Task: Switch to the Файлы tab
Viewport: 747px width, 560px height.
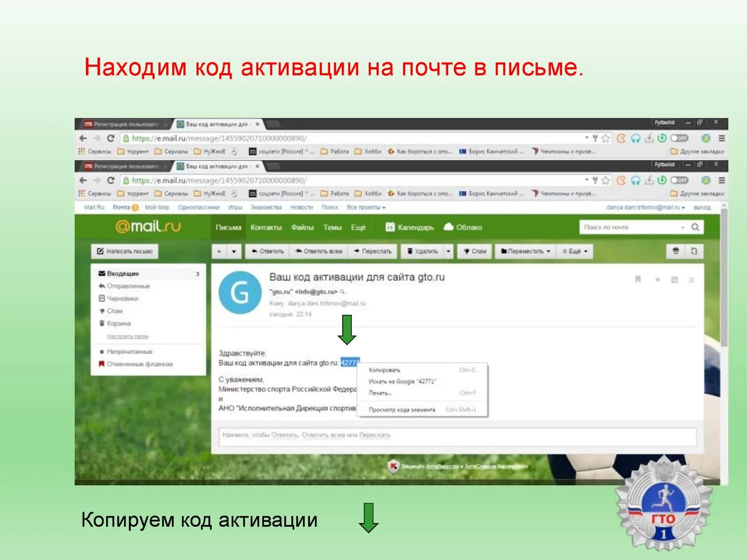Action: (303, 227)
